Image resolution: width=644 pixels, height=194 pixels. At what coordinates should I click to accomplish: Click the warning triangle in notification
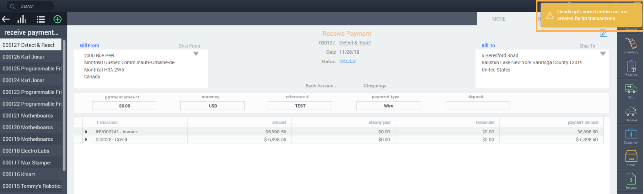click(x=550, y=15)
